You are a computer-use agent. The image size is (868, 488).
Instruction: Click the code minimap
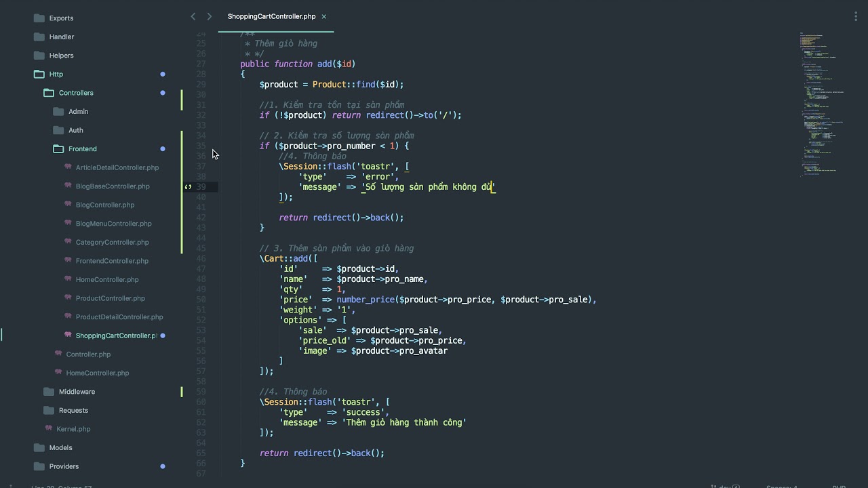point(822,104)
